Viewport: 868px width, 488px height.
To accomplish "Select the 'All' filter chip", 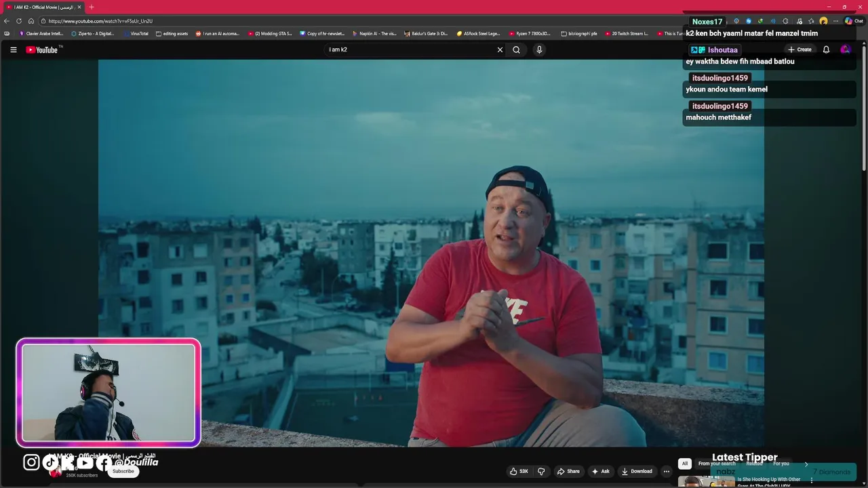I will coord(685,464).
